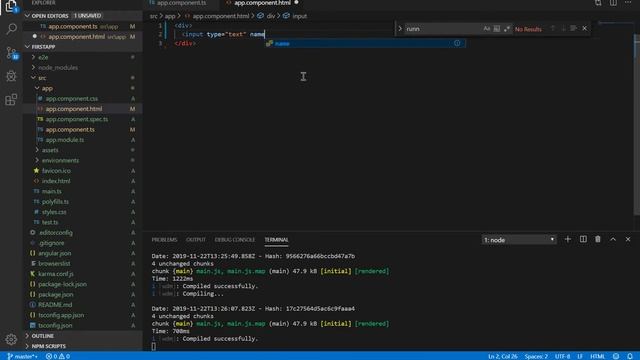The image size is (640, 360).
Task: Open the Source Control view
Action: pyautogui.click(x=11, y=53)
